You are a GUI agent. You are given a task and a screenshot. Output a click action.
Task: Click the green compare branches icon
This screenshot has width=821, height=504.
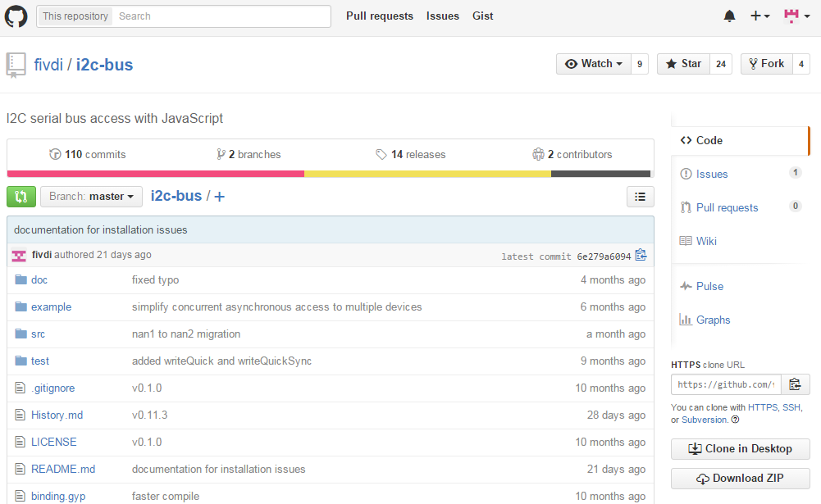21,197
